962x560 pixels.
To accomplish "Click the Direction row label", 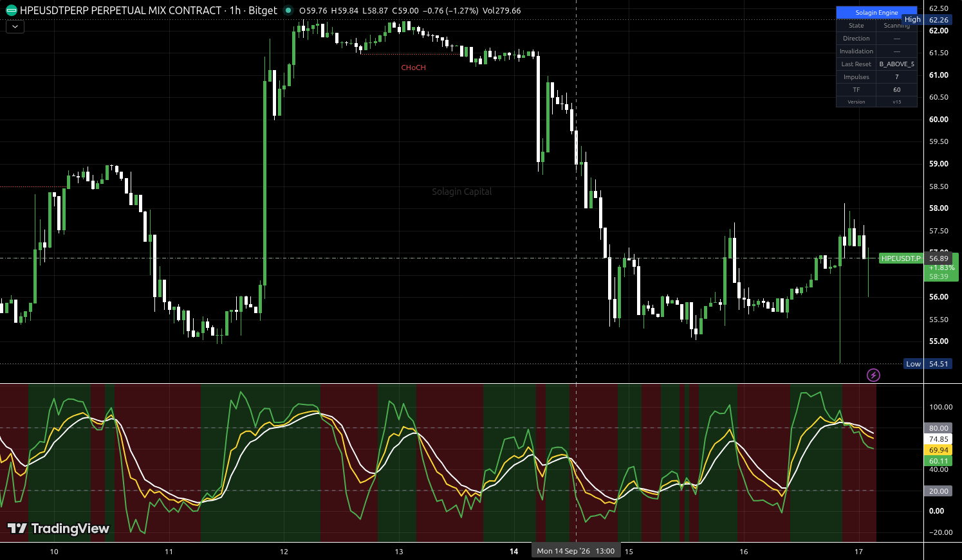I will click(x=856, y=39).
